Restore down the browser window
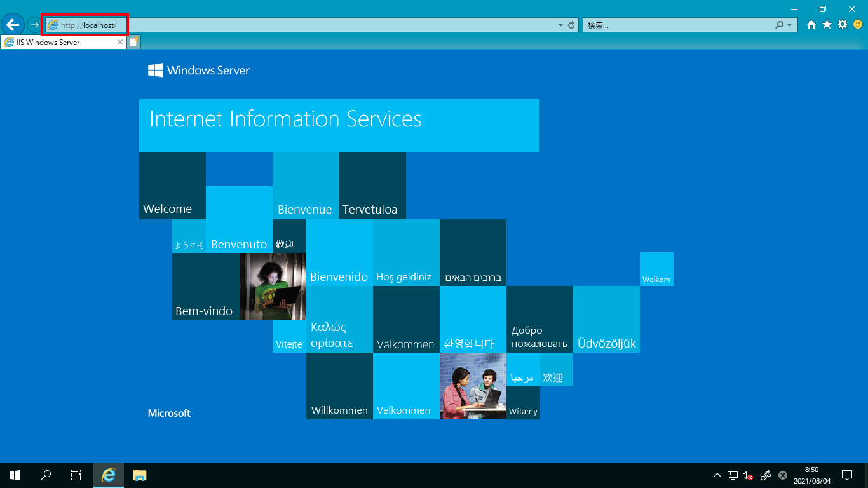The height and width of the screenshot is (488, 868). tap(823, 8)
